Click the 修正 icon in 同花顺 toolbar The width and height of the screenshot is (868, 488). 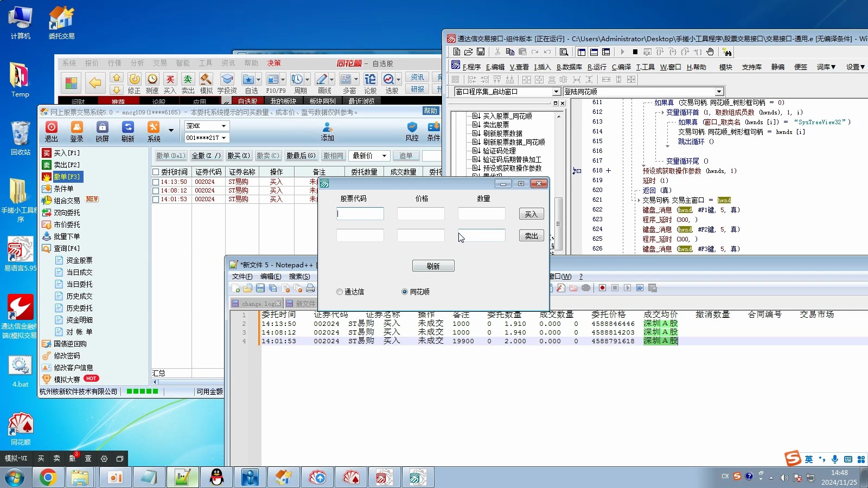pyautogui.click(x=135, y=84)
